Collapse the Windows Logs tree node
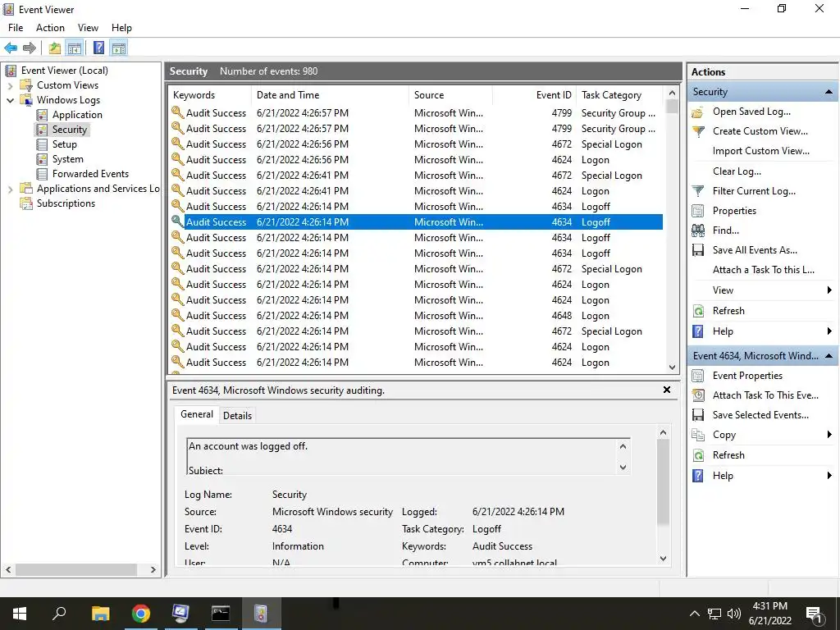The image size is (840, 630). pos(10,100)
